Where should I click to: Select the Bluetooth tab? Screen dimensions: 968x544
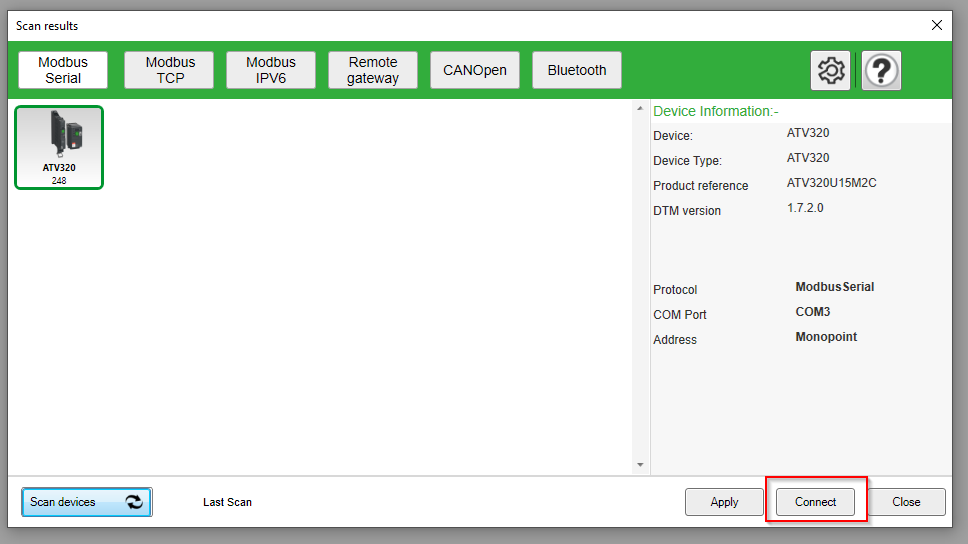[x=577, y=70]
